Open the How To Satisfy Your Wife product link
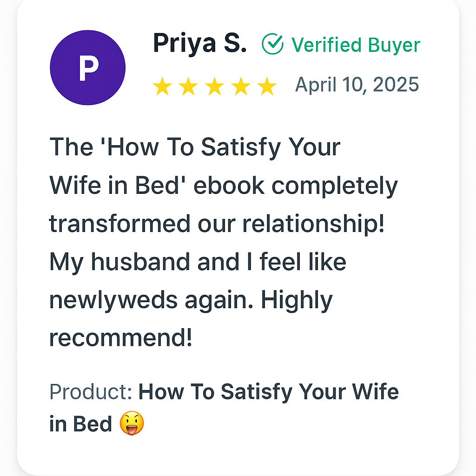The height and width of the screenshot is (476, 476). (x=268, y=391)
